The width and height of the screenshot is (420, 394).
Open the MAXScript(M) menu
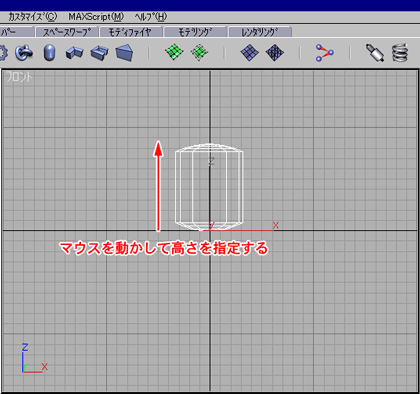tap(96, 16)
